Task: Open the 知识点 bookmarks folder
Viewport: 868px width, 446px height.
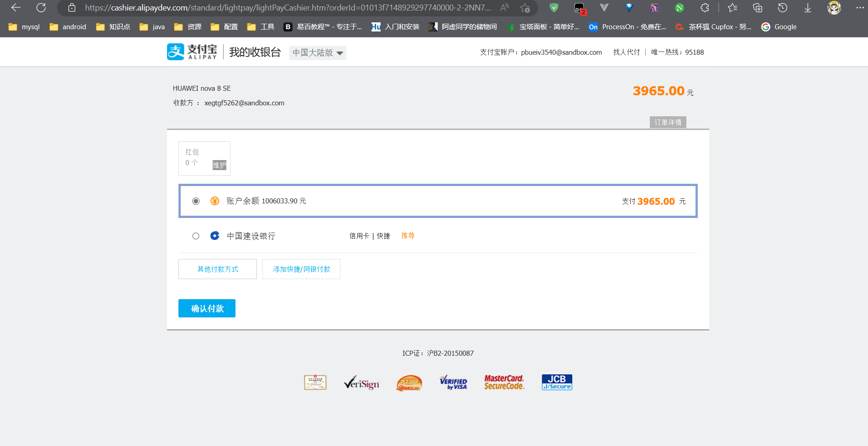Action: click(x=113, y=27)
